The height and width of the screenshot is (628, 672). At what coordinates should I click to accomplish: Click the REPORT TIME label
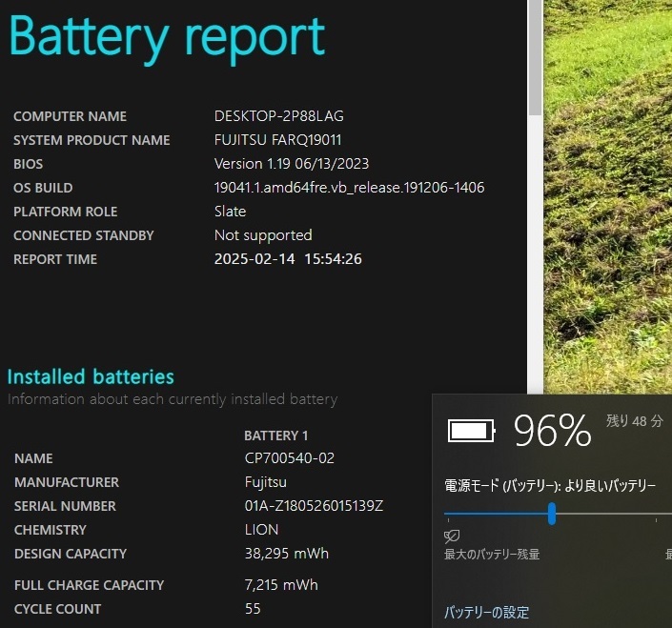(55, 259)
